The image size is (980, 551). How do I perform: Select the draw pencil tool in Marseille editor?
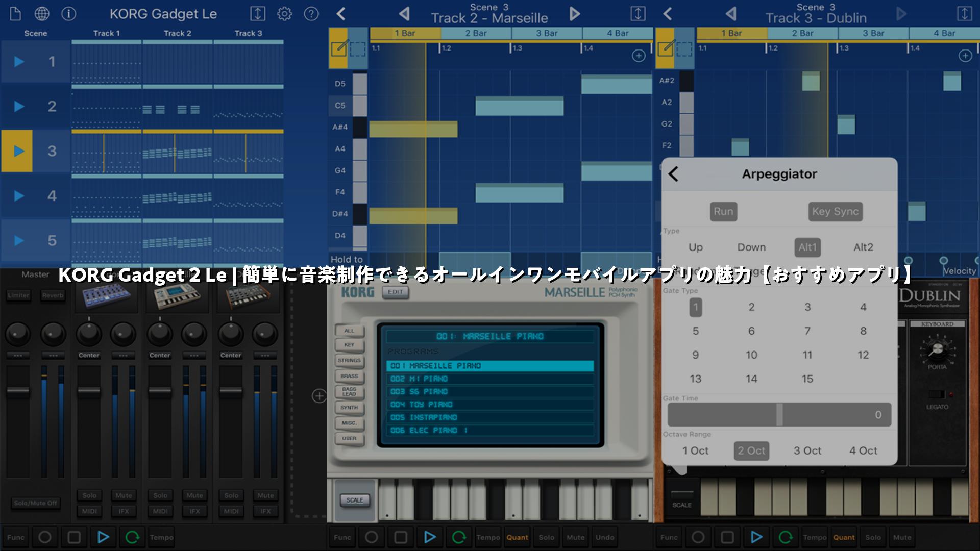[338, 48]
